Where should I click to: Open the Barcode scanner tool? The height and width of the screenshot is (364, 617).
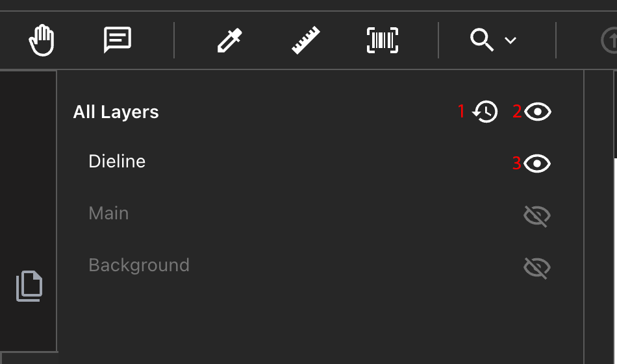[383, 40]
